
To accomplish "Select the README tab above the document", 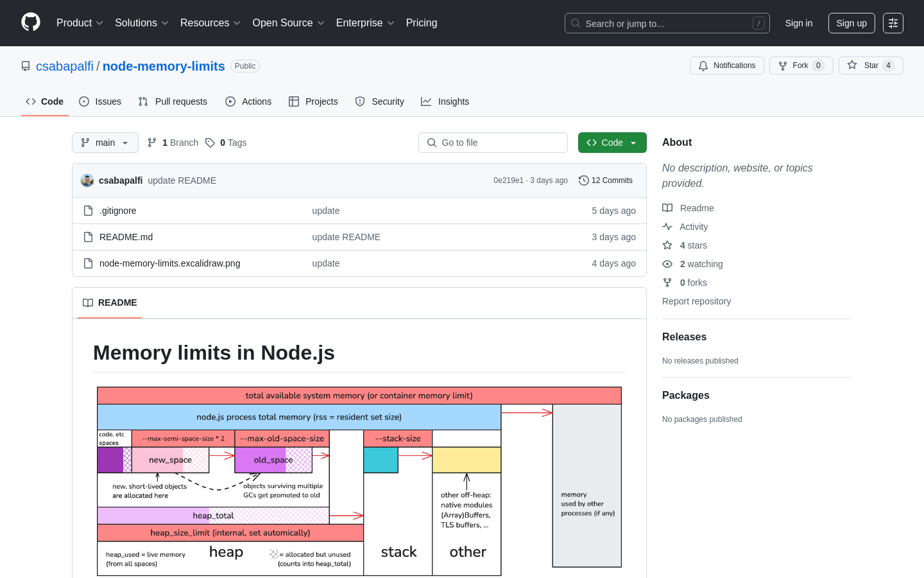I will pyautogui.click(x=110, y=302).
